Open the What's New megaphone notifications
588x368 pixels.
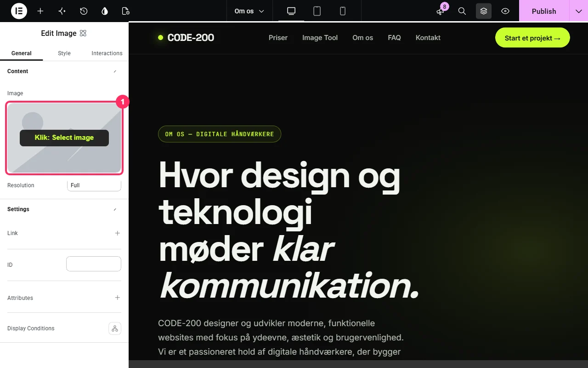coord(440,11)
